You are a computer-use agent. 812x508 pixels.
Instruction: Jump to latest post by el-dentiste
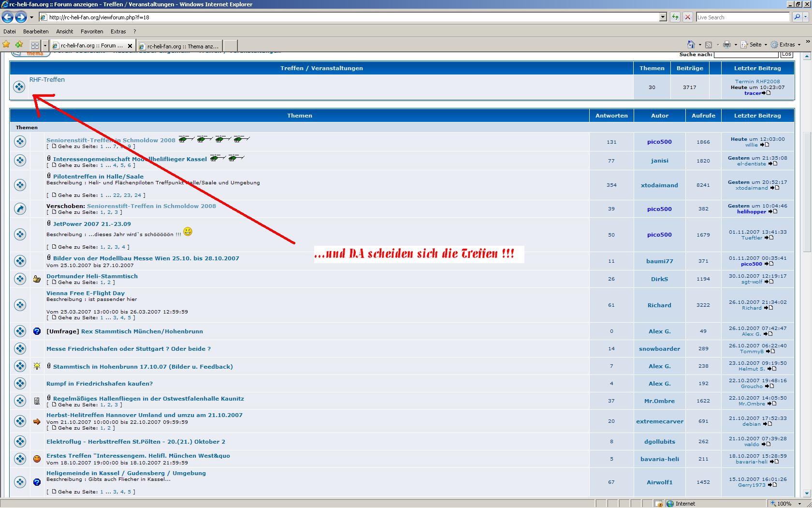(x=773, y=164)
